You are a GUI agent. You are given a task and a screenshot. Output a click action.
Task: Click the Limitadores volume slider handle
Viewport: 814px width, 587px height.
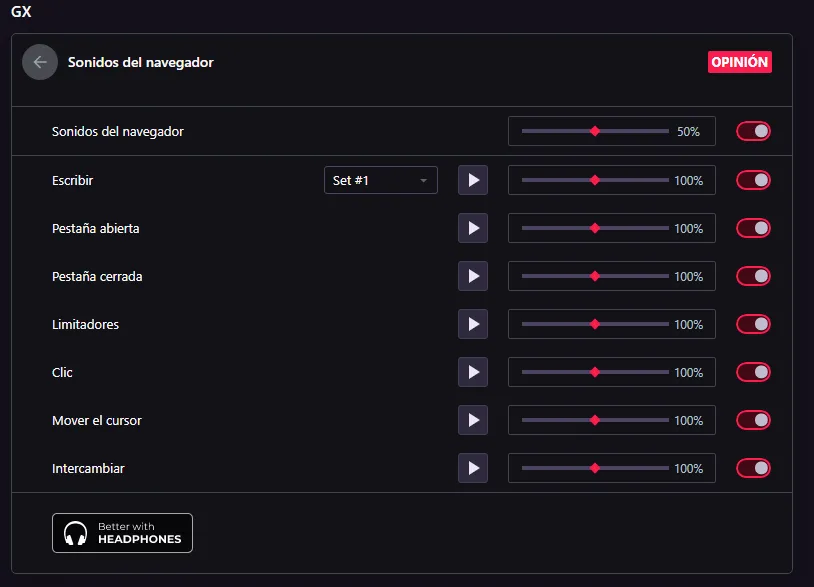pyautogui.click(x=595, y=324)
